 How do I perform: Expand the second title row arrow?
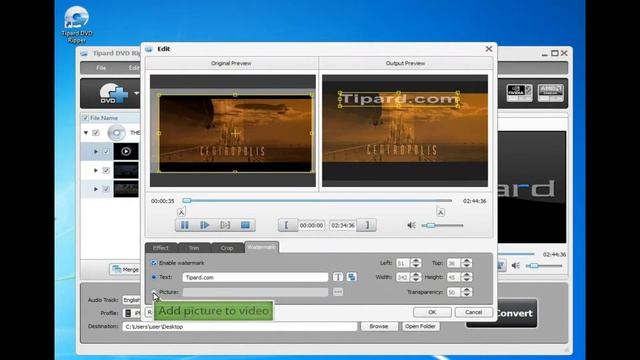click(96, 171)
